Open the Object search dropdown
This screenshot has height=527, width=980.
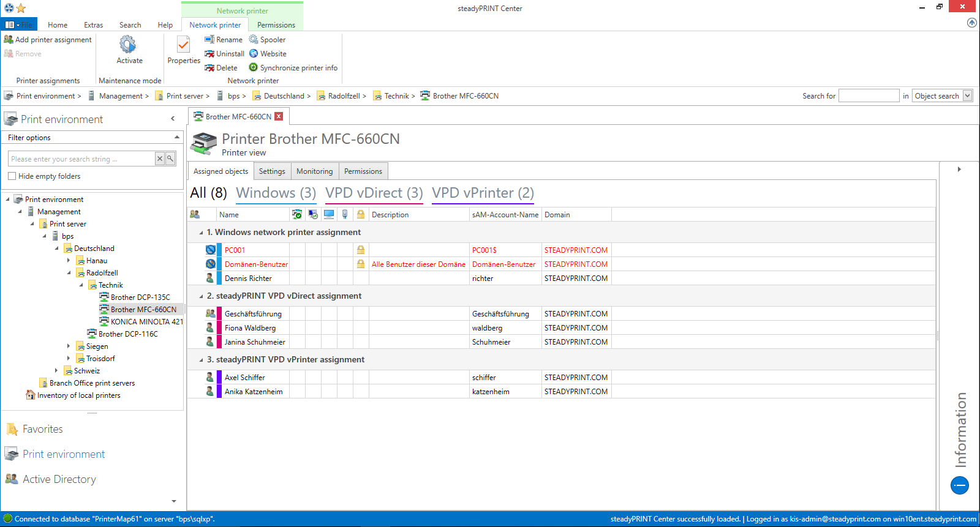968,95
